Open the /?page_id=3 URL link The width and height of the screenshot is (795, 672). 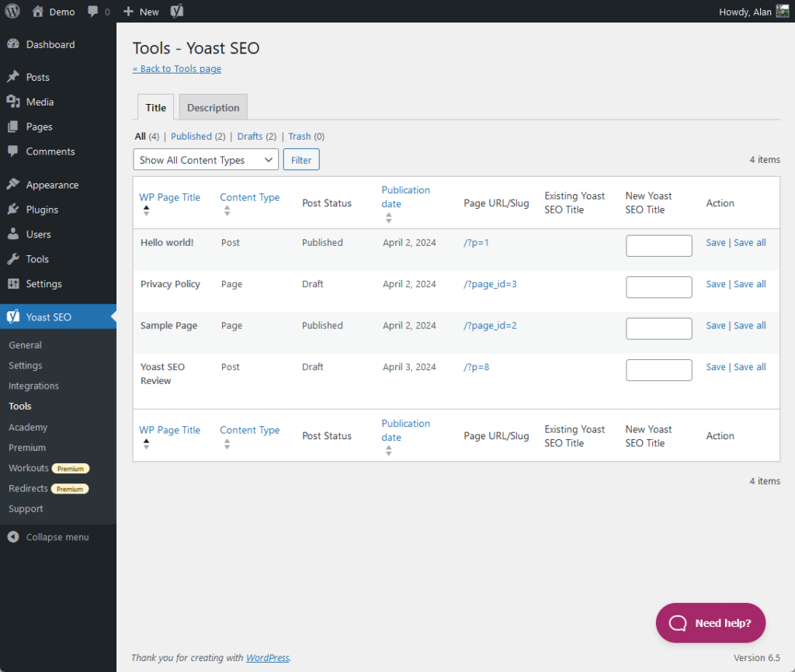pos(491,284)
